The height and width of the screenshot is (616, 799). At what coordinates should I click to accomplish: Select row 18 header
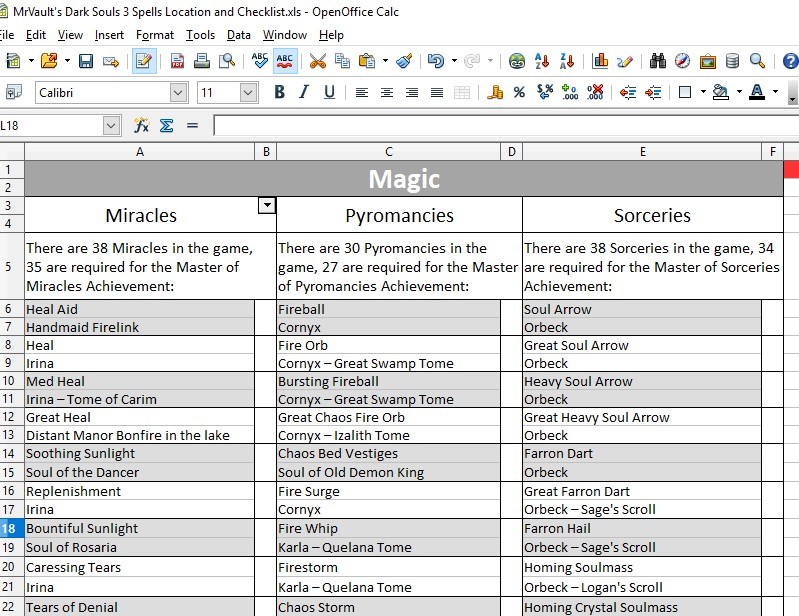point(11,528)
